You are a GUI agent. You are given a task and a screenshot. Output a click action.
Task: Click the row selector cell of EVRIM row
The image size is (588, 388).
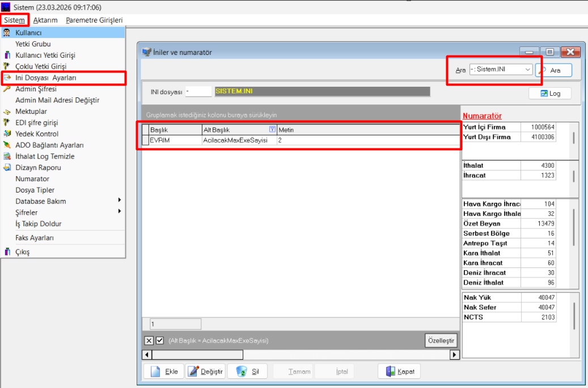point(145,140)
